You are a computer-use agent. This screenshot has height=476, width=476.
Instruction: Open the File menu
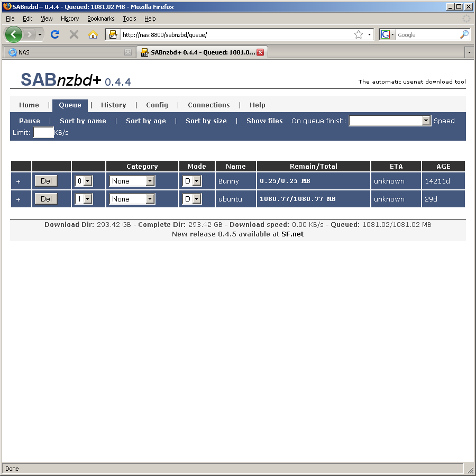[x=10, y=19]
